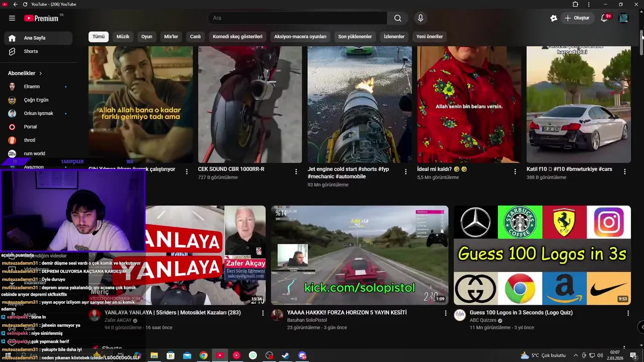Viewport: 644px width, 362px height.
Task: Click Zafer AKÇAY channel avatar
Action: pyautogui.click(x=94, y=315)
